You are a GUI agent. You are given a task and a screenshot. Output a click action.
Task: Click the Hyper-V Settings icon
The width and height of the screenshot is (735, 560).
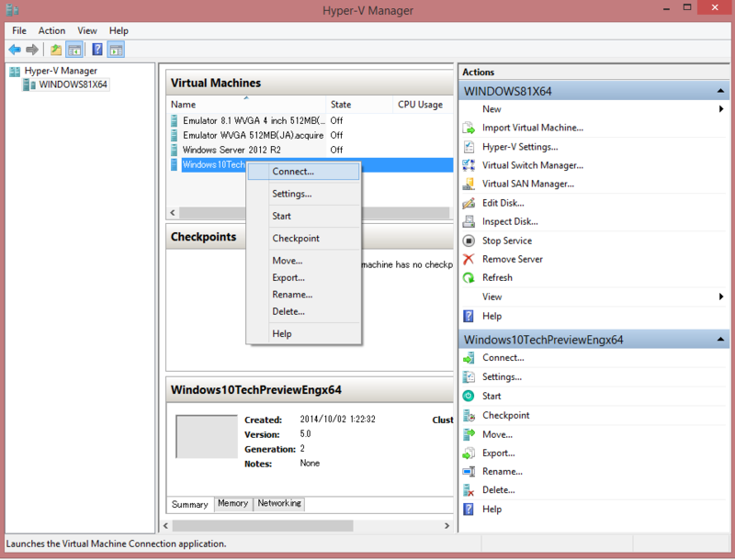469,147
